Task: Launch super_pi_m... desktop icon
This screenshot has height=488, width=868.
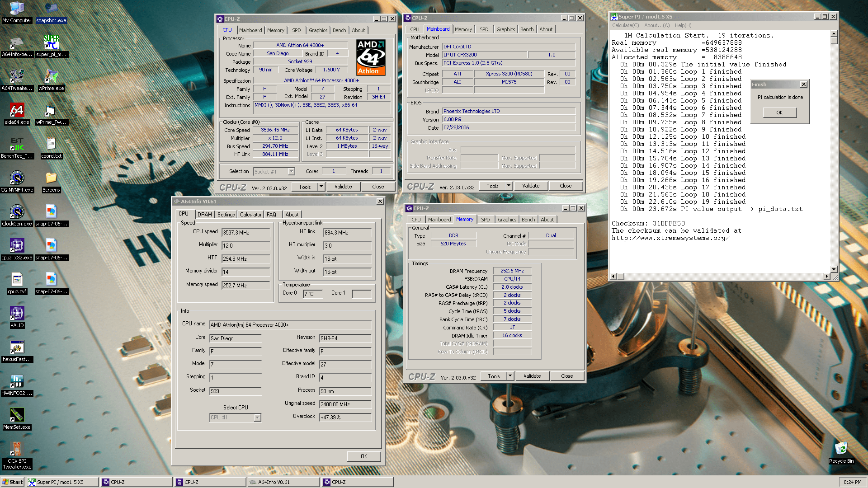Action: tap(51, 46)
